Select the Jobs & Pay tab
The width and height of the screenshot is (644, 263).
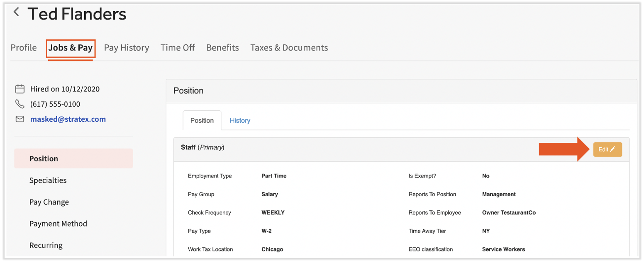point(71,48)
